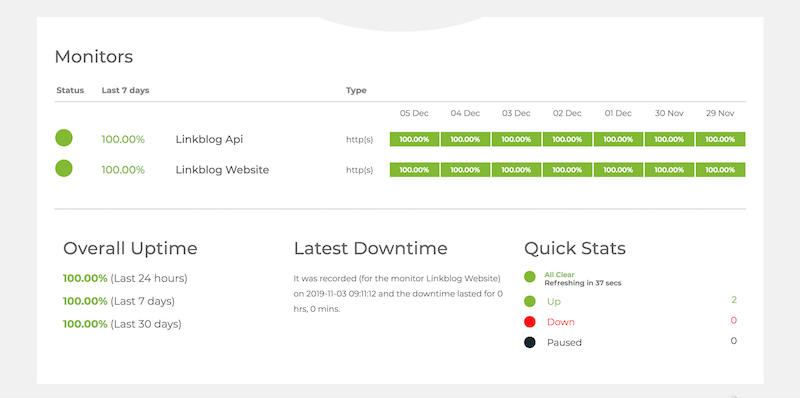The height and width of the screenshot is (398, 800).
Task: Click the red Down status dot
Action: [530, 322]
